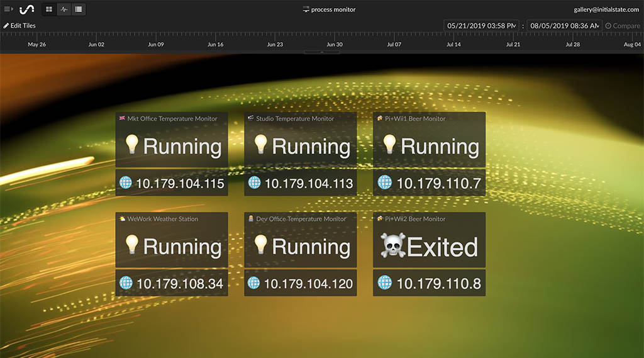Click the light bulb on WeWork Weather Station
This screenshot has height=358, width=644.
131,245
